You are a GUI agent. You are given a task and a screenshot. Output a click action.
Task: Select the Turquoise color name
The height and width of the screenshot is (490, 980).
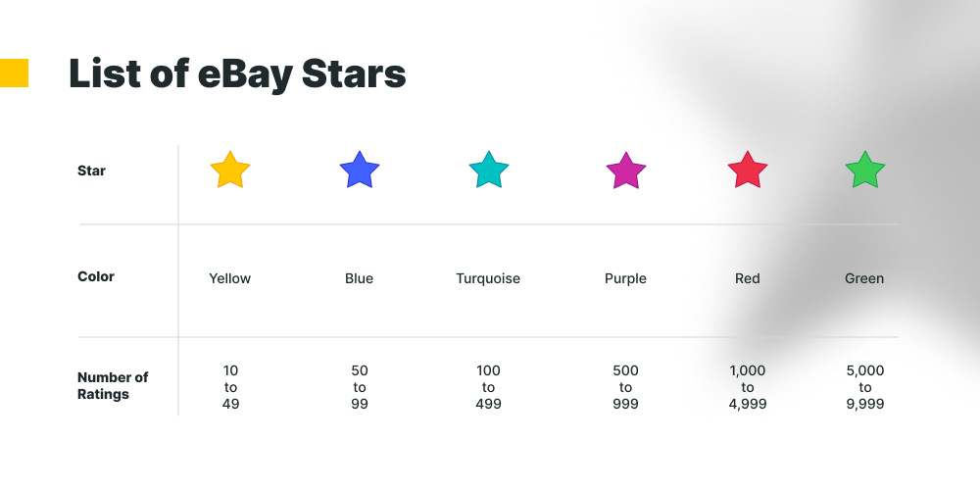pos(488,278)
